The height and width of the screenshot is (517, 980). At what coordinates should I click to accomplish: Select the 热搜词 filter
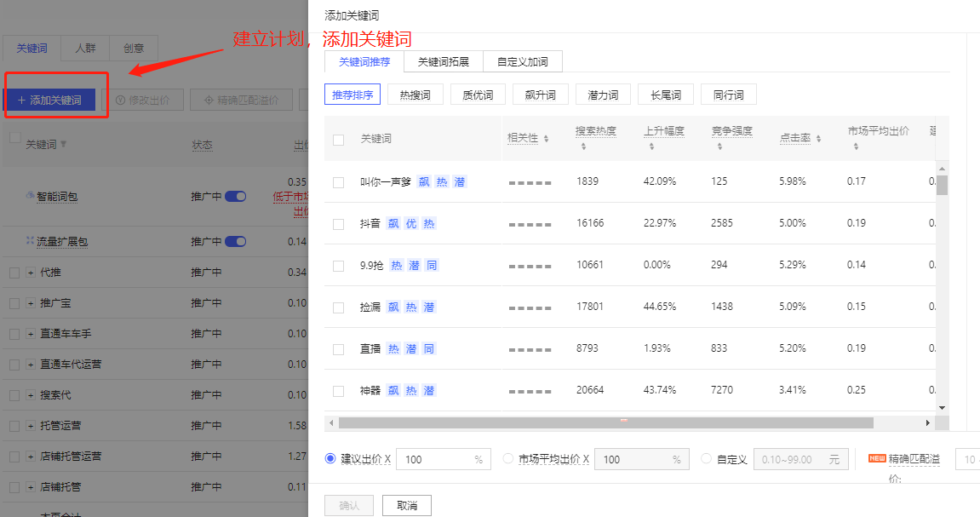click(x=415, y=95)
